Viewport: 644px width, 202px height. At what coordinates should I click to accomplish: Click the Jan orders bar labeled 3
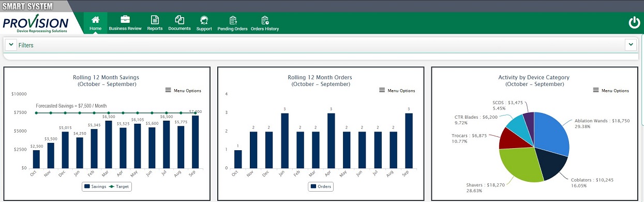click(x=284, y=141)
